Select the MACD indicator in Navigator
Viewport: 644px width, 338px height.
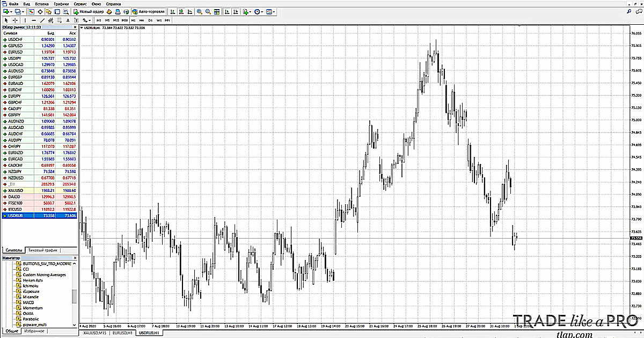[28, 302]
